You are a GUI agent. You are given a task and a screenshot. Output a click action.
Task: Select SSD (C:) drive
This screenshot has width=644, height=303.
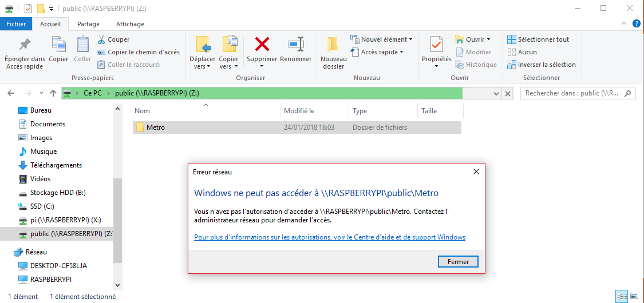pyautogui.click(x=42, y=206)
